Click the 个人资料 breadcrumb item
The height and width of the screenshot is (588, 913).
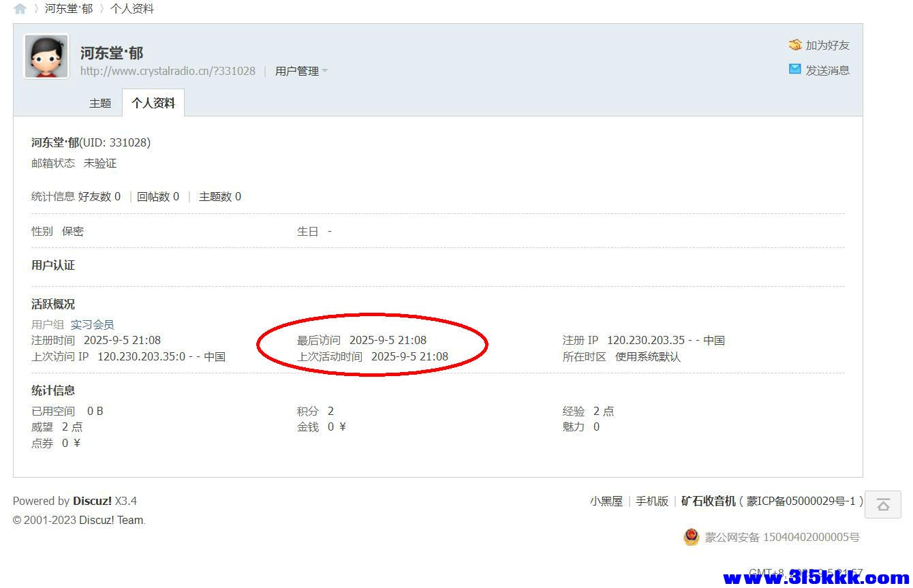(132, 9)
